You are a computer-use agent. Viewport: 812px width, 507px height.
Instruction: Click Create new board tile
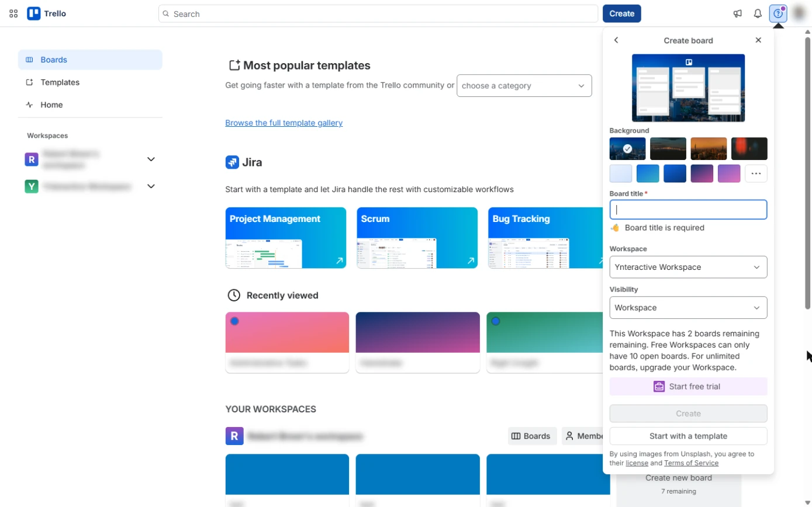(x=679, y=484)
